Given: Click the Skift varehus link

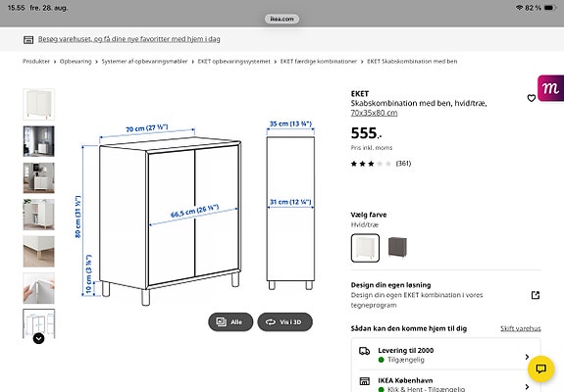Looking at the screenshot, I should (x=521, y=328).
